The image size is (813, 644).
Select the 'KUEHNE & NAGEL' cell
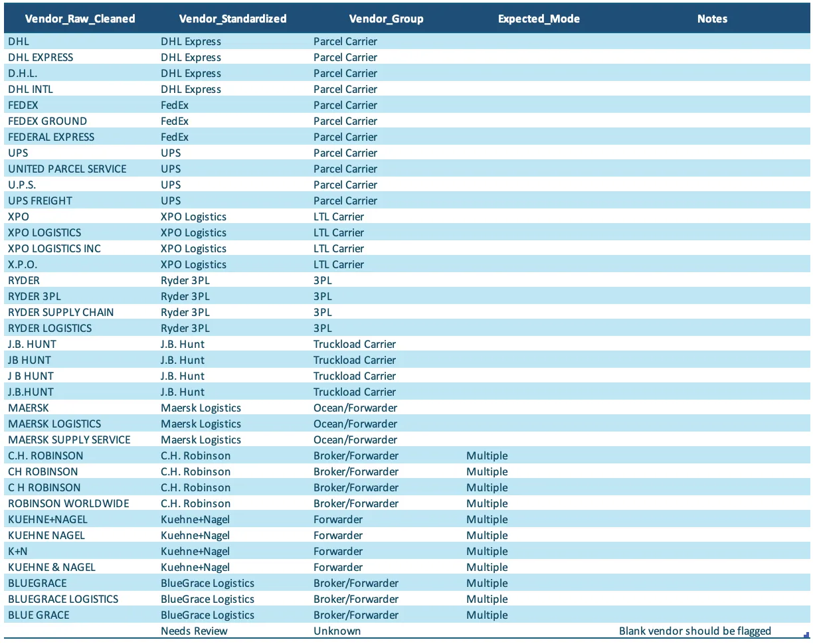pos(80,567)
